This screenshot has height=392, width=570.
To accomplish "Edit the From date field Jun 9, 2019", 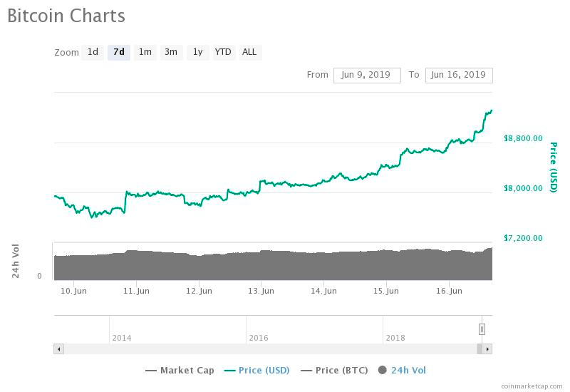I will [367, 76].
